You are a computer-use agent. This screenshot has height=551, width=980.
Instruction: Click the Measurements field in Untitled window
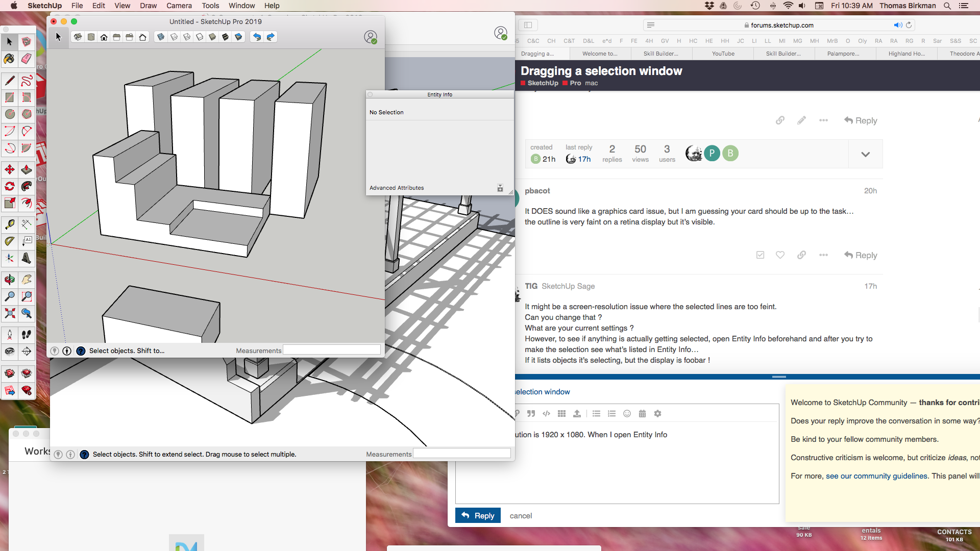pos(331,350)
